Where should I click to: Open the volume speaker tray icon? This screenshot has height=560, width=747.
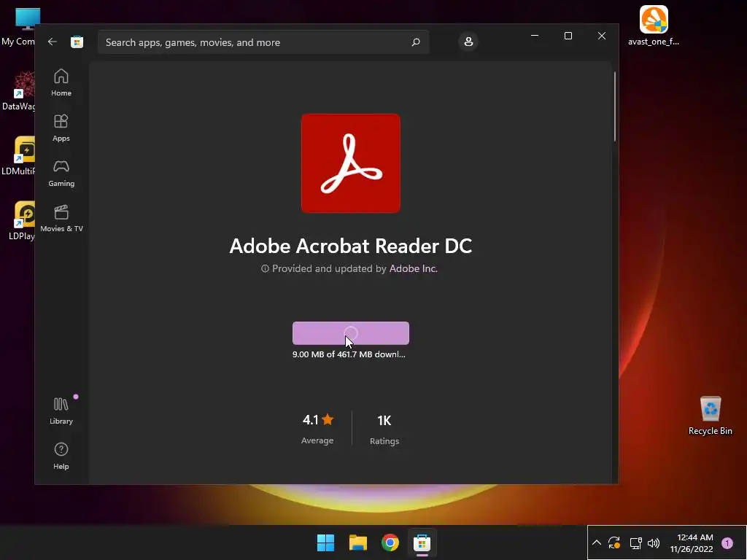point(654,542)
